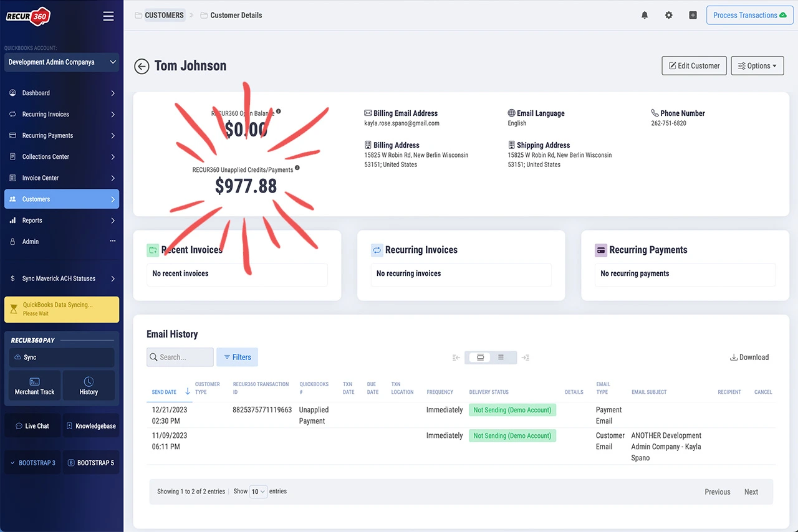Open the show entries count dropdown
The height and width of the screenshot is (532, 798).
(258, 492)
